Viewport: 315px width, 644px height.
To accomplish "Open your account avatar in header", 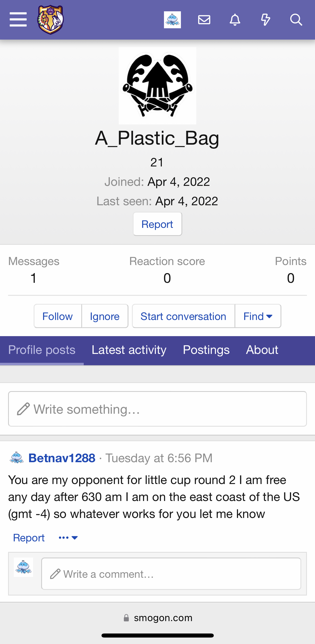I will [172, 20].
